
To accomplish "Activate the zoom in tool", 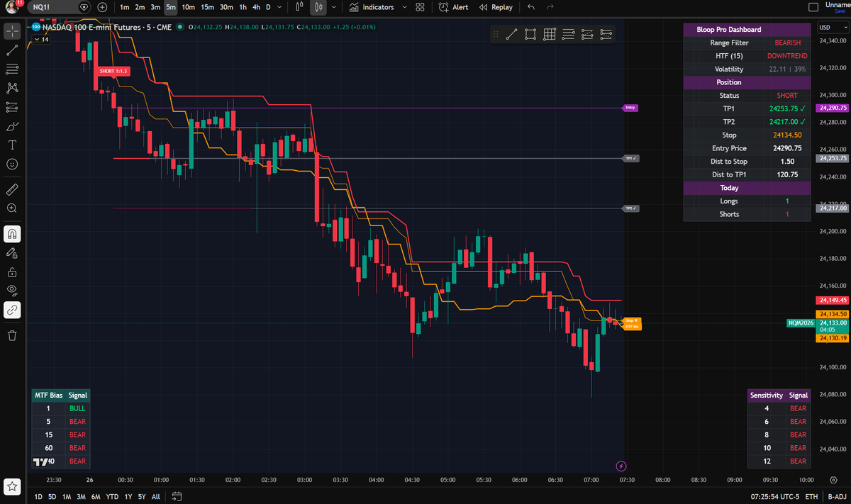I will [12, 208].
